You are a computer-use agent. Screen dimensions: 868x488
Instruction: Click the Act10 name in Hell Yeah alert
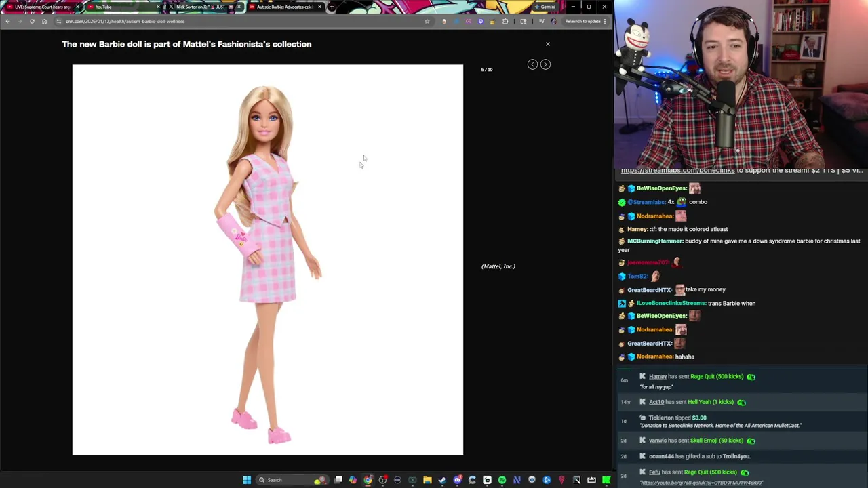coord(656,402)
